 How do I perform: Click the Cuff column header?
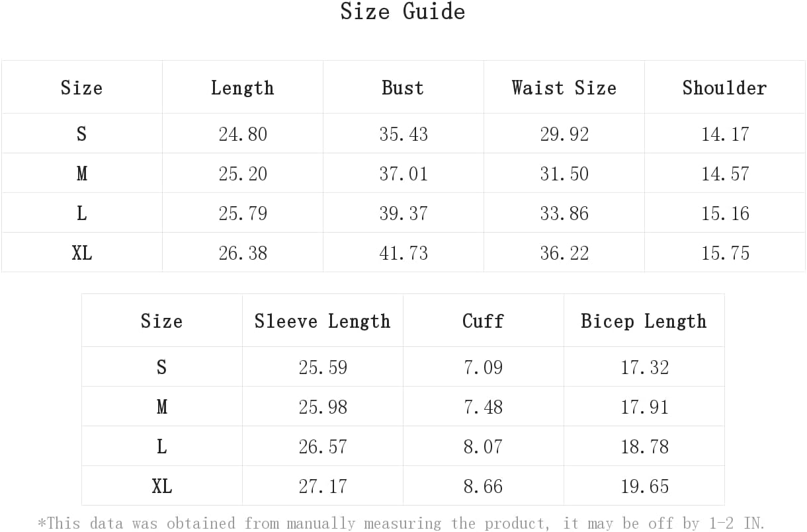483,321
